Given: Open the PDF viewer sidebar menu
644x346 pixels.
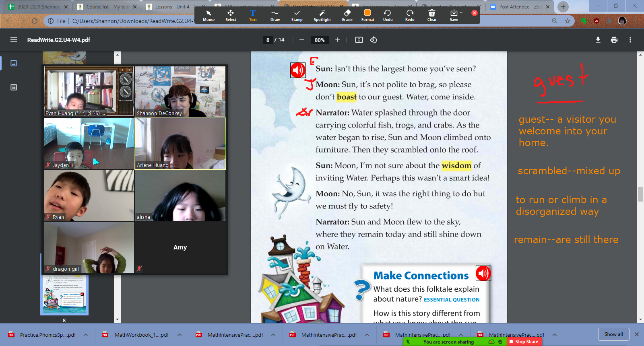Looking at the screenshot, I should (x=14, y=40).
